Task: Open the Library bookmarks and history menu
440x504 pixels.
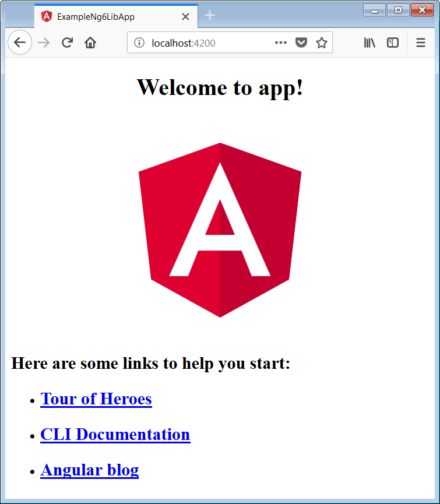Action: pos(369,43)
